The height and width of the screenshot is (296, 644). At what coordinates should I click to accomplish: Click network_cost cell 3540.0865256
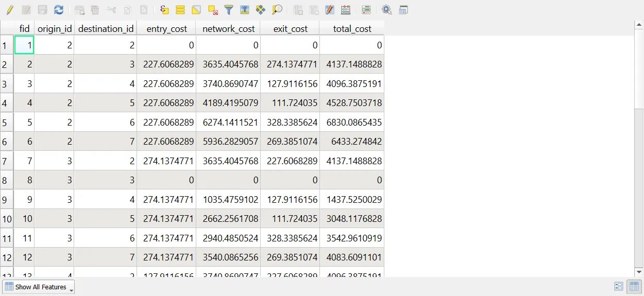228,257
